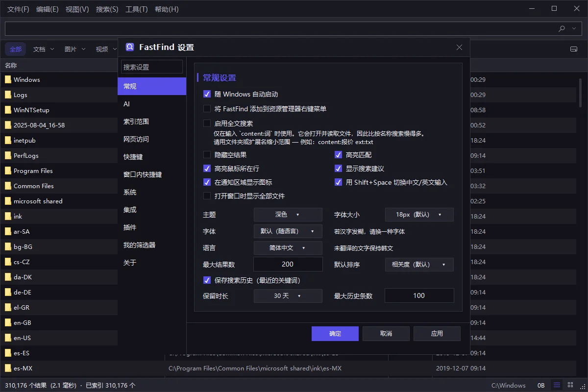Uncheck the 高亮匹配 option

point(338,155)
